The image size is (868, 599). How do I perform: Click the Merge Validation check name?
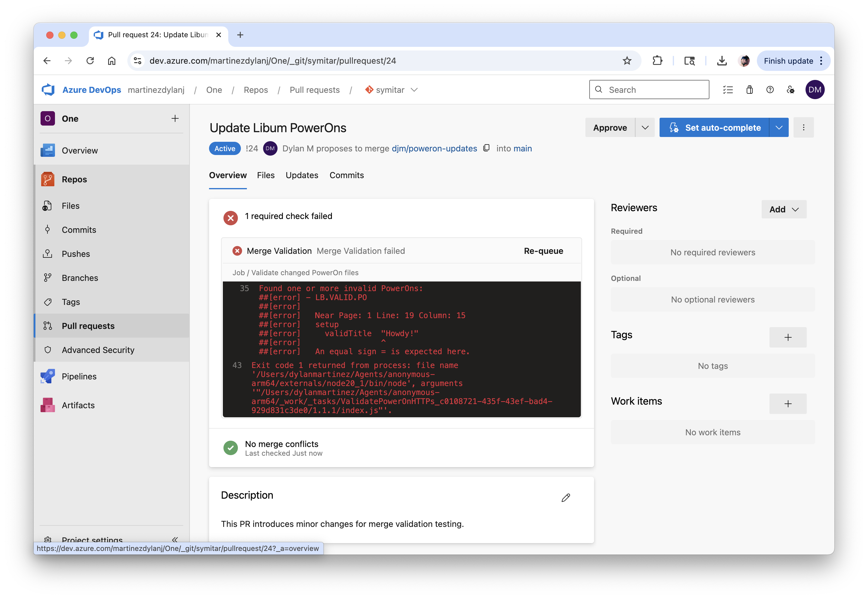click(x=279, y=251)
